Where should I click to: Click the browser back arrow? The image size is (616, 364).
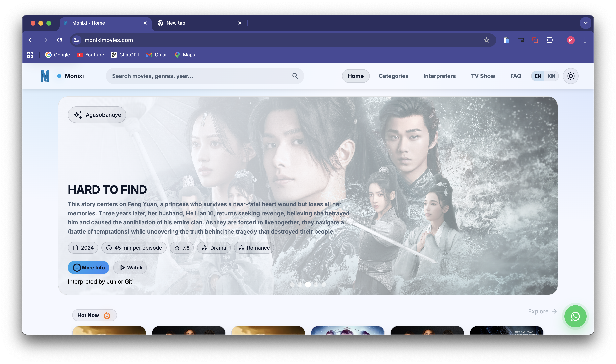tap(31, 40)
